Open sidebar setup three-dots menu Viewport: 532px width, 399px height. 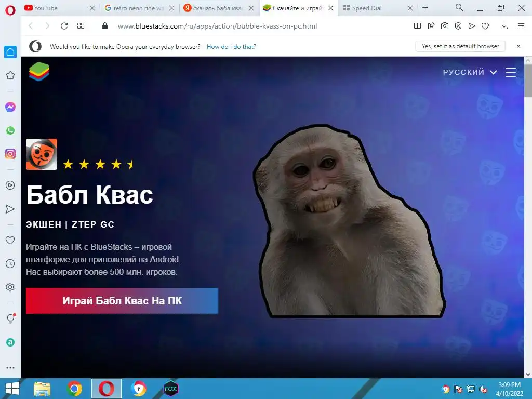coord(10,368)
